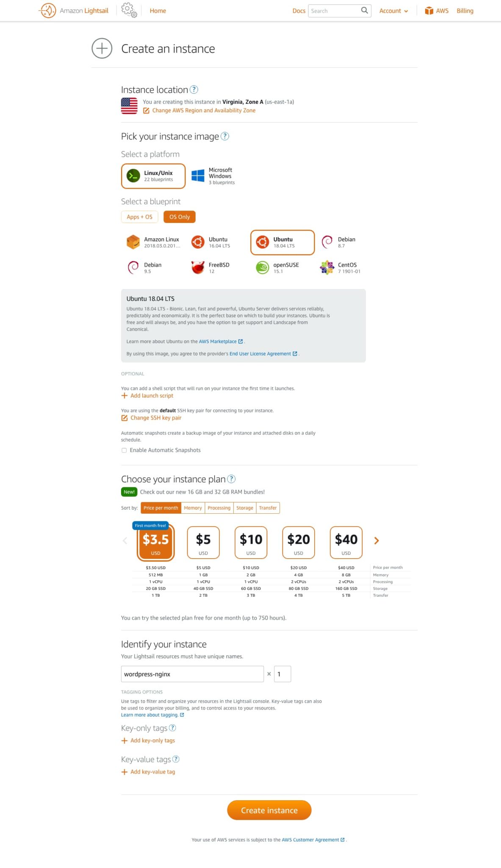This screenshot has height=868, width=501.
Task: Click the Create instance button
Action: (x=269, y=810)
